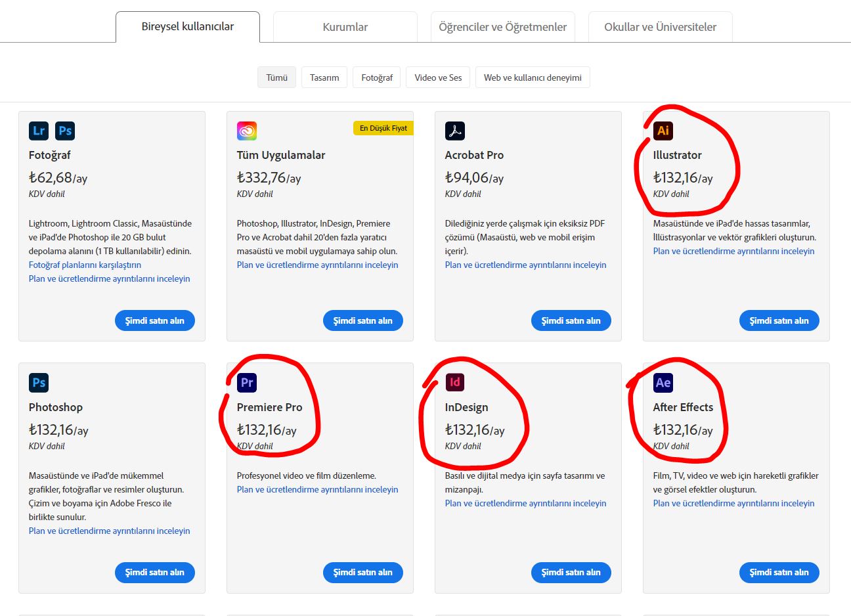Viewport: 851px width, 616px height.
Task: Click the InDesign ₺132,16/ay price
Action: point(475,429)
